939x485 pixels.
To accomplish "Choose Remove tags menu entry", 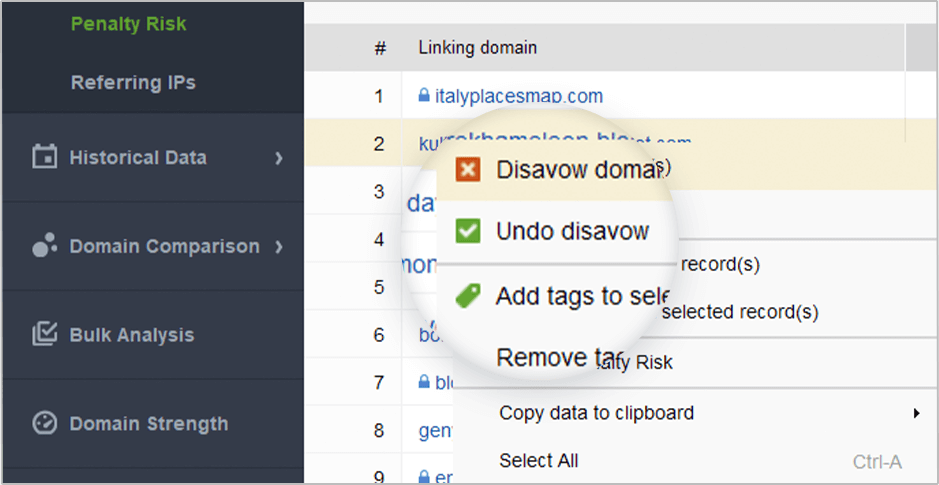I will tap(559, 358).
